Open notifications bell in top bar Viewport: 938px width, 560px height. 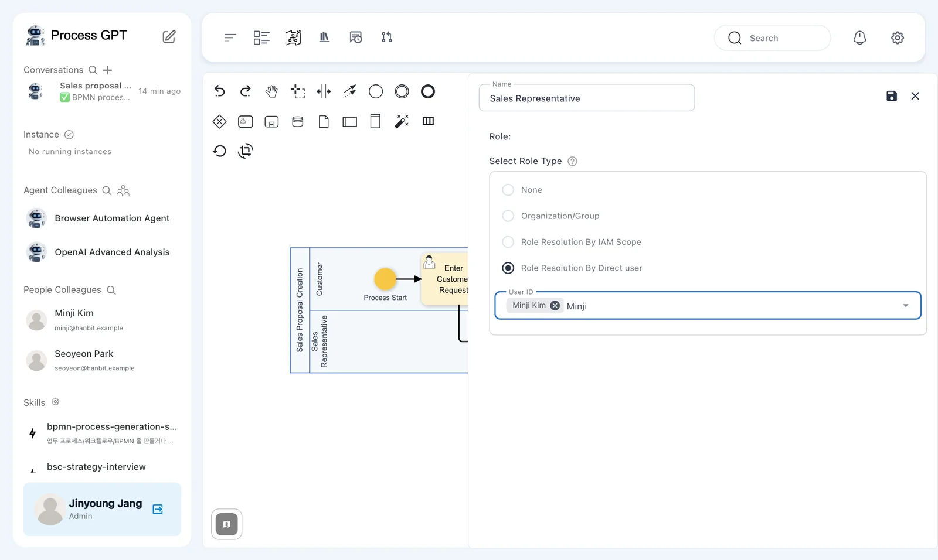pos(859,37)
